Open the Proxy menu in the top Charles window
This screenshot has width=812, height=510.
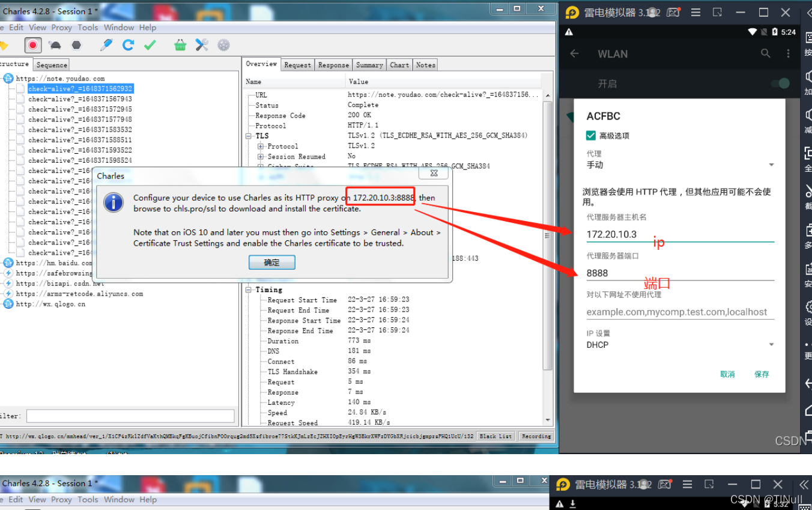pos(61,27)
